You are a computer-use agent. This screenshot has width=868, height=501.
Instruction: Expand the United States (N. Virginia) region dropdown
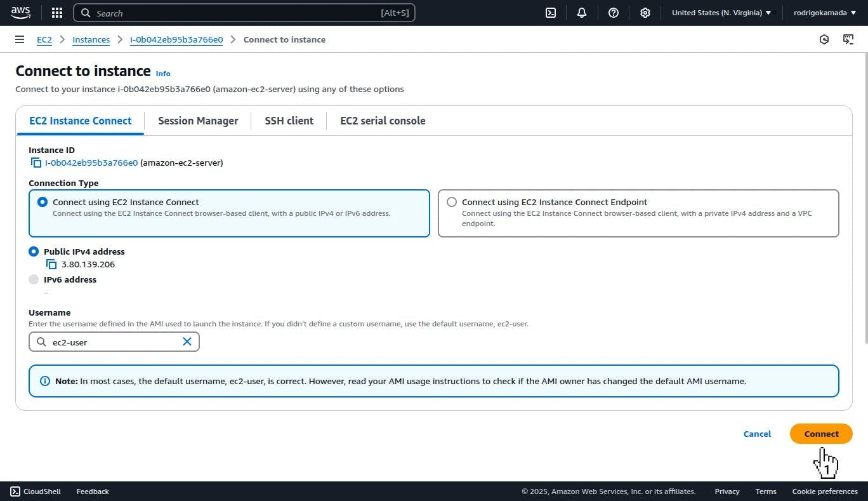tap(721, 13)
